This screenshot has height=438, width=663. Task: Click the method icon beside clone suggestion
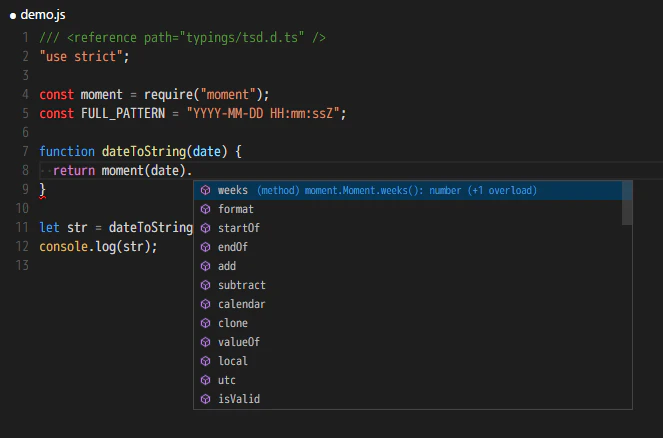tap(205, 323)
